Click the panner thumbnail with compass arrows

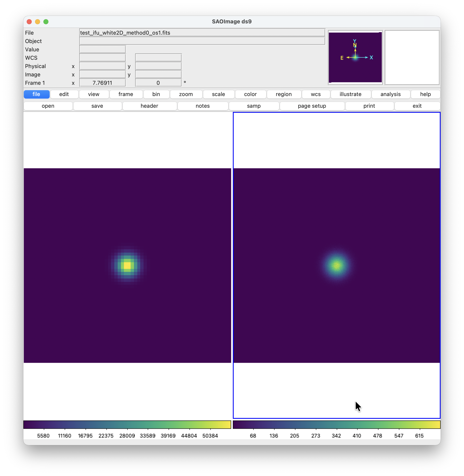click(355, 58)
